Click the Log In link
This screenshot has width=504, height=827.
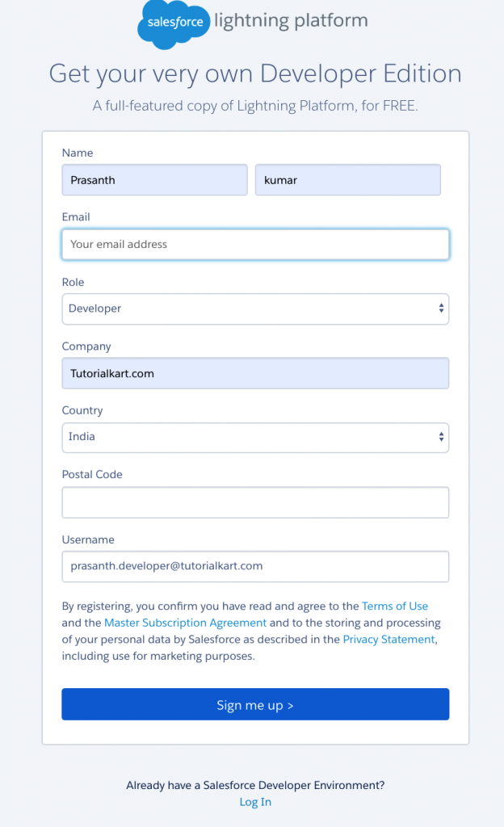pyautogui.click(x=255, y=801)
